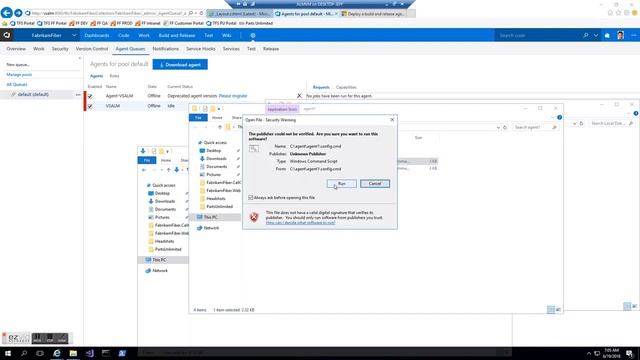This screenshot has height=360, width=640.
Task: Select Desktop in agent1 Explorer Quick access
Action: [213, 151]
